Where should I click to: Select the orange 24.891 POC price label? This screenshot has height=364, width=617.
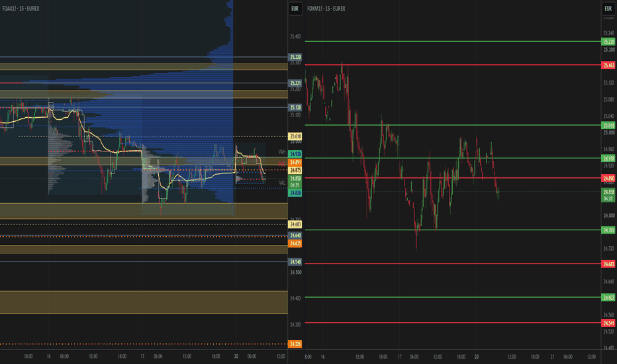point(295,163)
